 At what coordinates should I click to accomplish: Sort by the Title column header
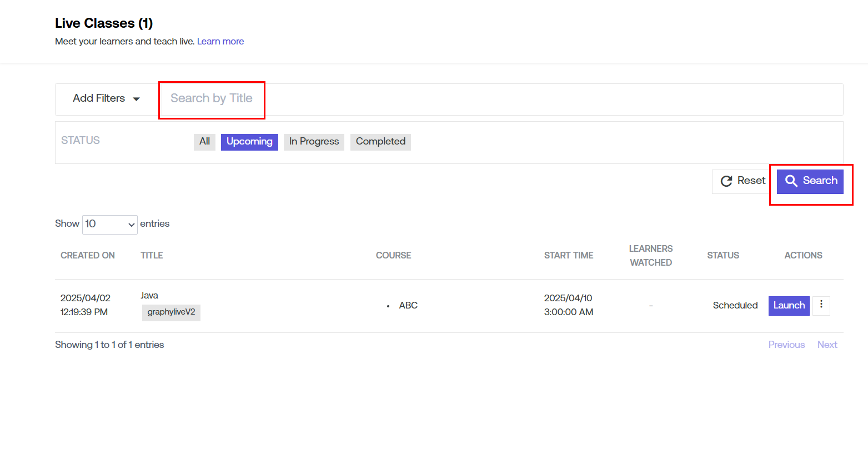coord(152,256)
